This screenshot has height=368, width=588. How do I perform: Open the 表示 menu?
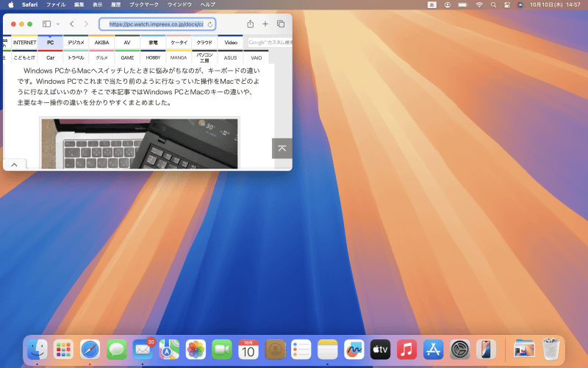pyautogui.click(x=98, y=4)
